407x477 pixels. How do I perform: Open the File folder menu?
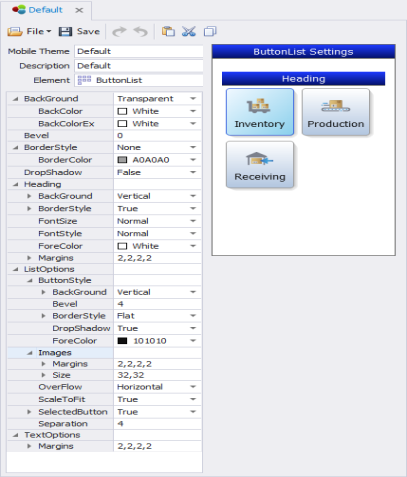29,31
